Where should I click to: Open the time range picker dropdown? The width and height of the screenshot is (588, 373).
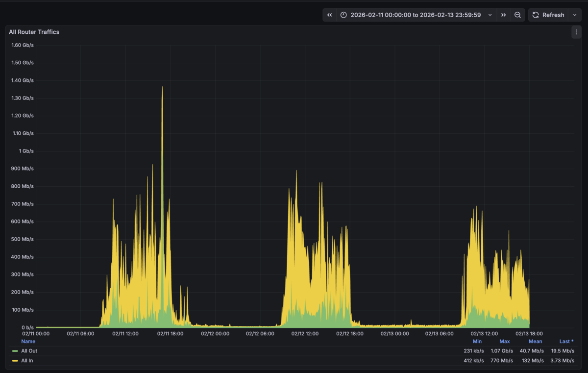(416, 15)
